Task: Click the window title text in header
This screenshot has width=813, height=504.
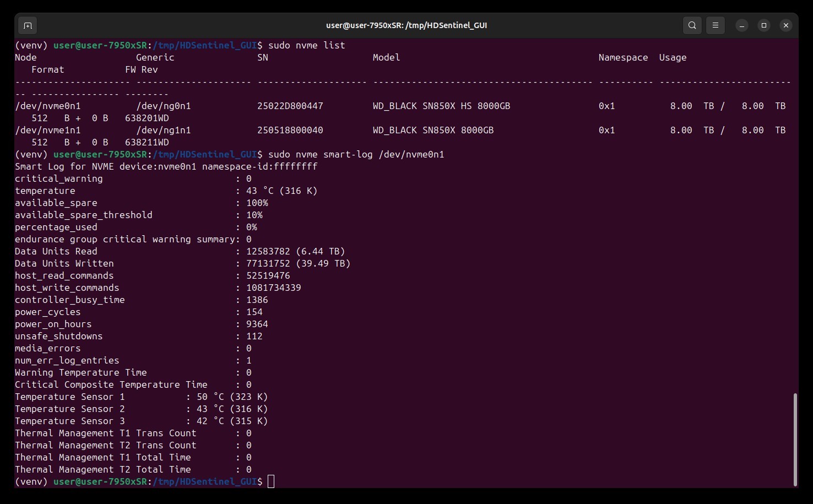Action: (x=406, y=25)
